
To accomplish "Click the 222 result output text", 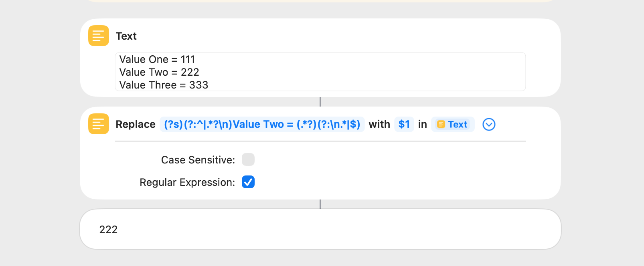I will click(x=108, y=230).
